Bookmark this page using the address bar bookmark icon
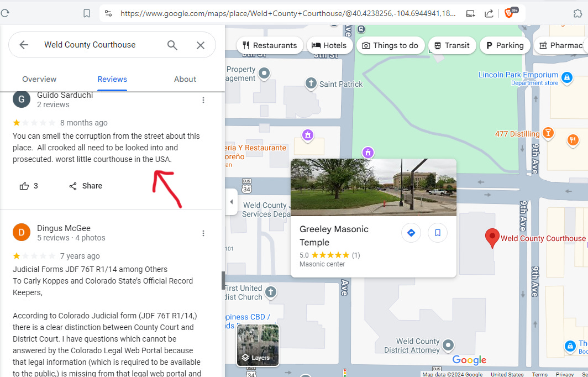This screenshot has height=377, width=588. tap(87, 13)
